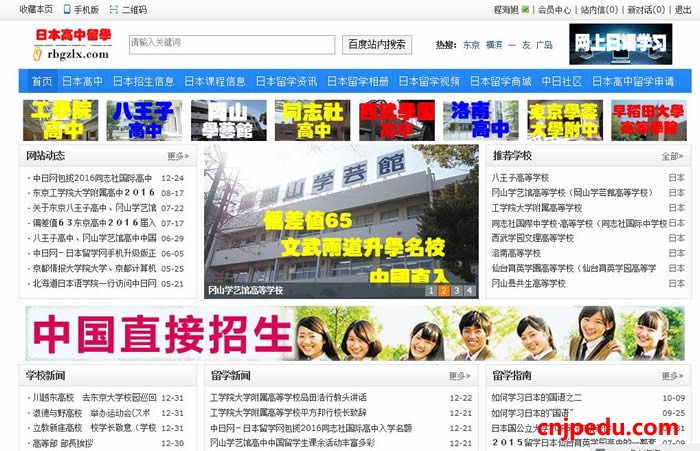
Task: Open recommended school 西武学园文理高等学校
Action: pos(533,238)
